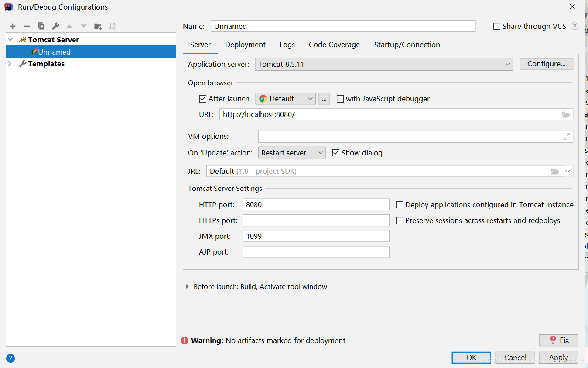Click the help question mark icon bottom-left
Viewport: 588px width, 368px height.
10,358
